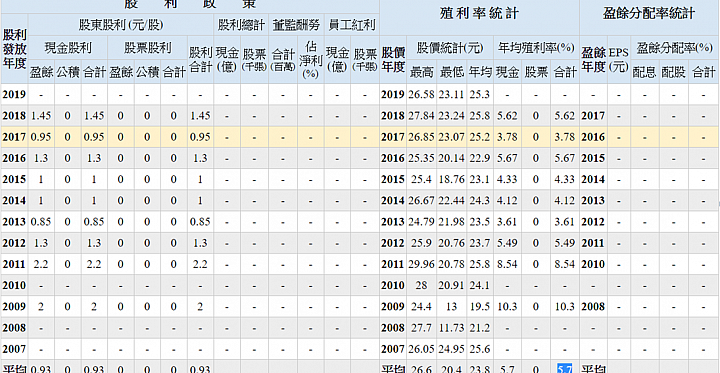Click the 最高 price column header
Viewport: 720px width, 373px height.
point(421,72)
